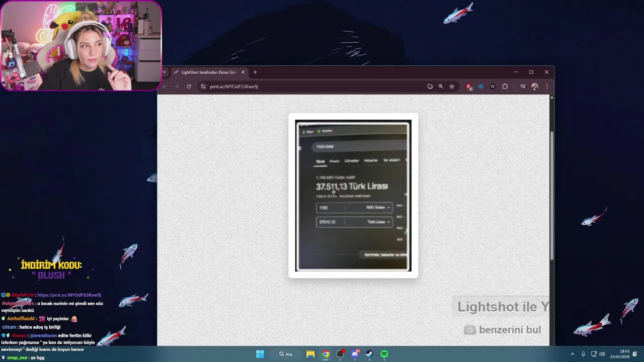This screenshot has height=362, width=644.
Task: Open the media control playlist icon
Action: click(523, 86)
